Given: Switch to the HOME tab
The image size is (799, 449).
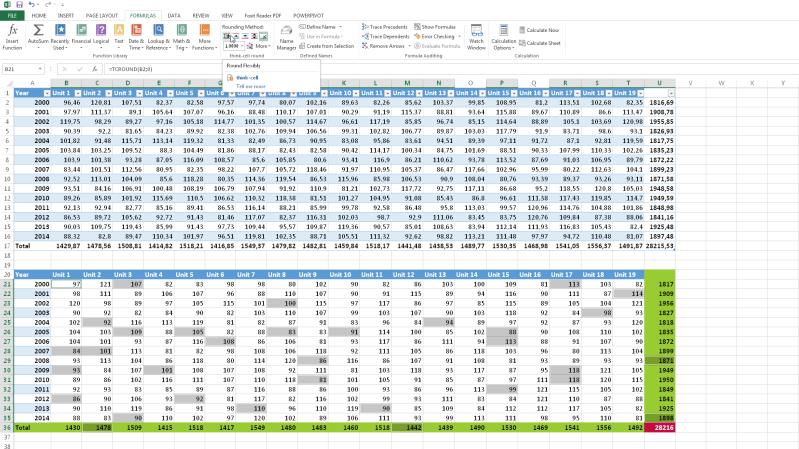Looking at the screenshot, I should (39, 16).
